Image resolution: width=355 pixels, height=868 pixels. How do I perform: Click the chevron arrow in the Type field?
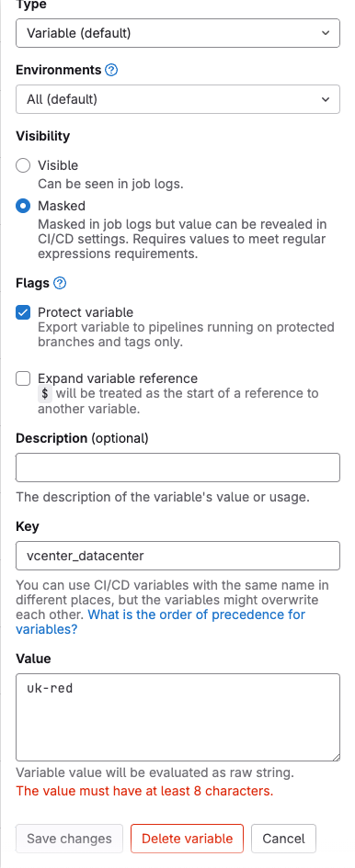326,33
